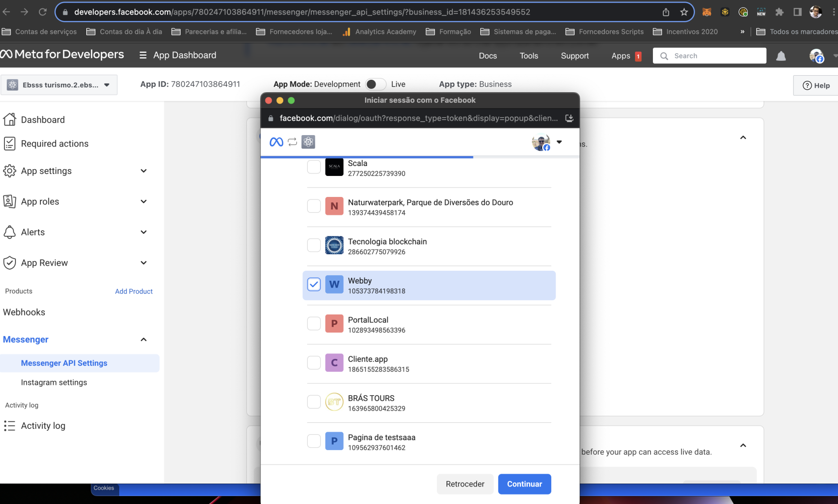Viewport: 838px width, 504px height.
Task: Click the share icon in address bar
Action: click(666, 12)
